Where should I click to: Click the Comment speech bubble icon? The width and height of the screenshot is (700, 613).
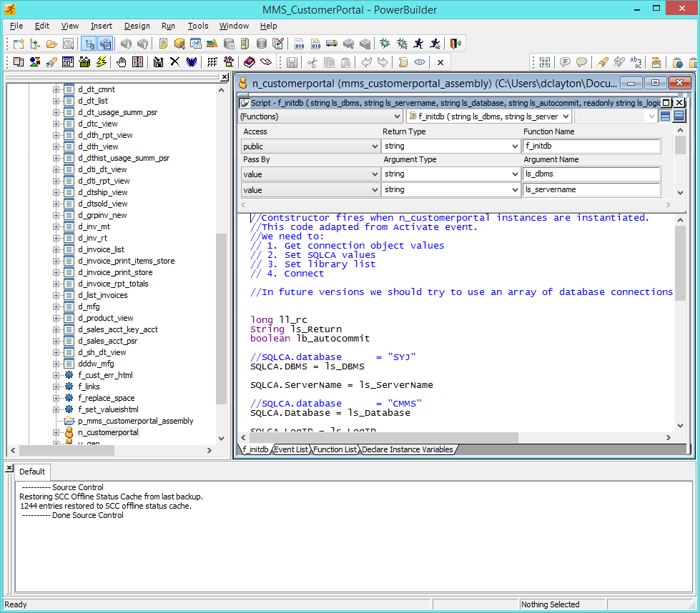pyautogui.click(x=565, y=62)
